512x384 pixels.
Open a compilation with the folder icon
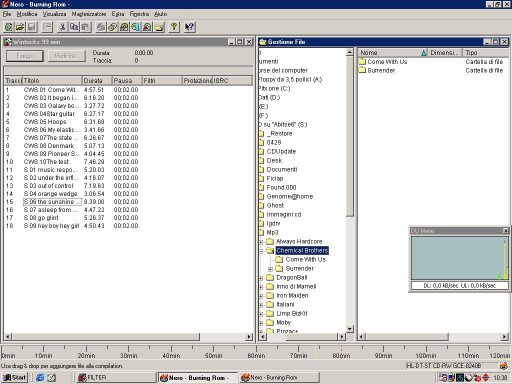click(20, 27)
